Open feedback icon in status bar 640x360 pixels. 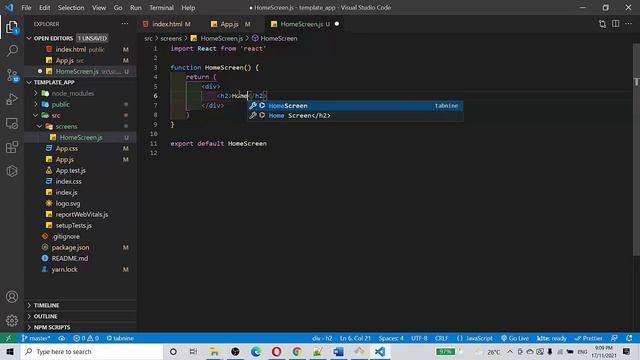[x=614, y=338]
